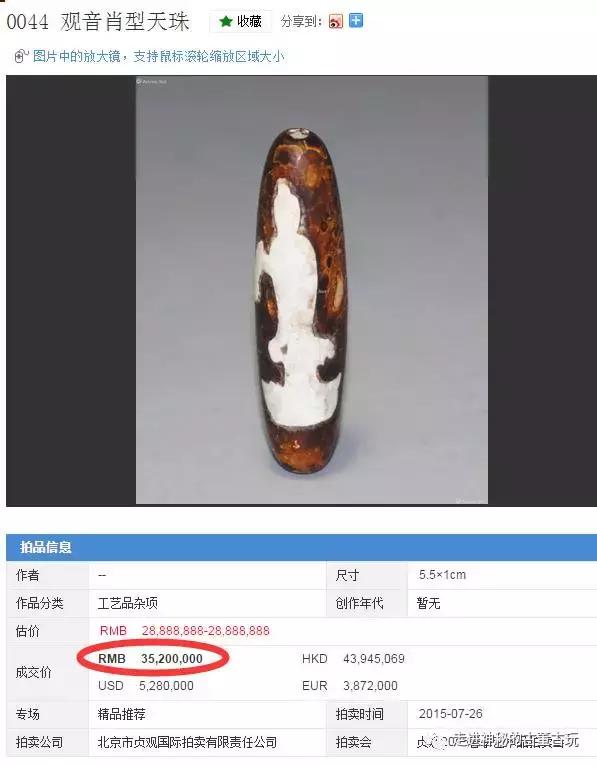Click the EUR 3,872,000 price

(x=350, y=686)
